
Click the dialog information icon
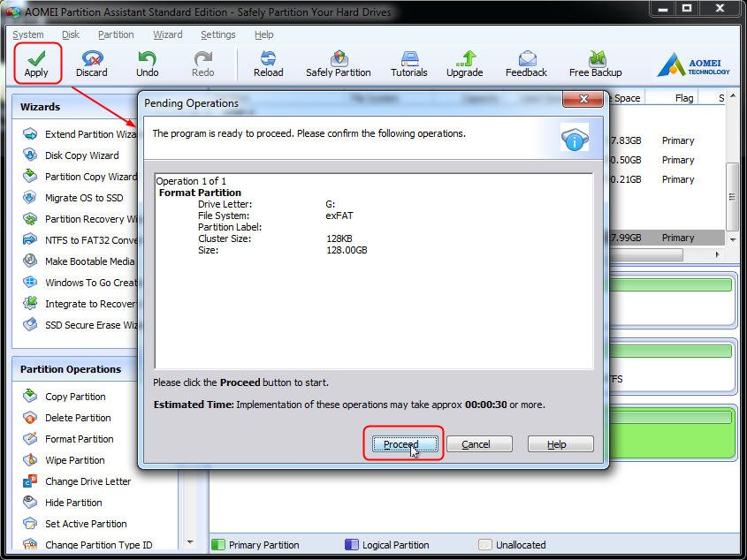pyautogui.click(x=575, y=138)
